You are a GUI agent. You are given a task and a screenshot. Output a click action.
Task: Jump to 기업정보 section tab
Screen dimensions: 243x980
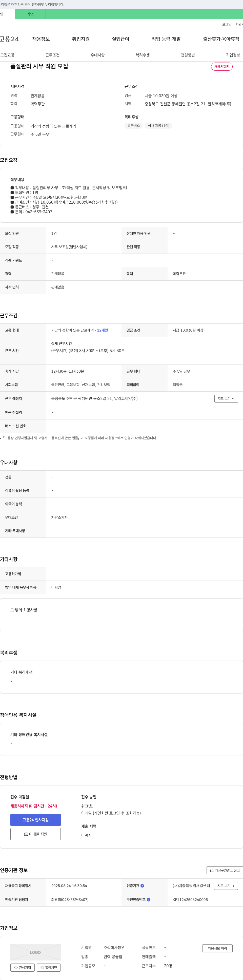click(233, 55)
